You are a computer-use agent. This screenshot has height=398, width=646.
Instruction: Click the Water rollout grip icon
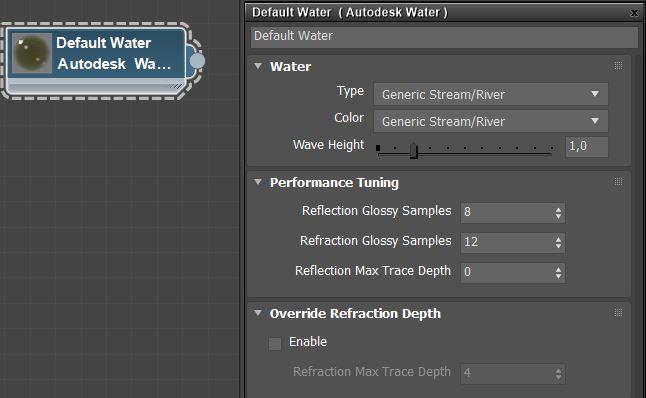[618, 66]
